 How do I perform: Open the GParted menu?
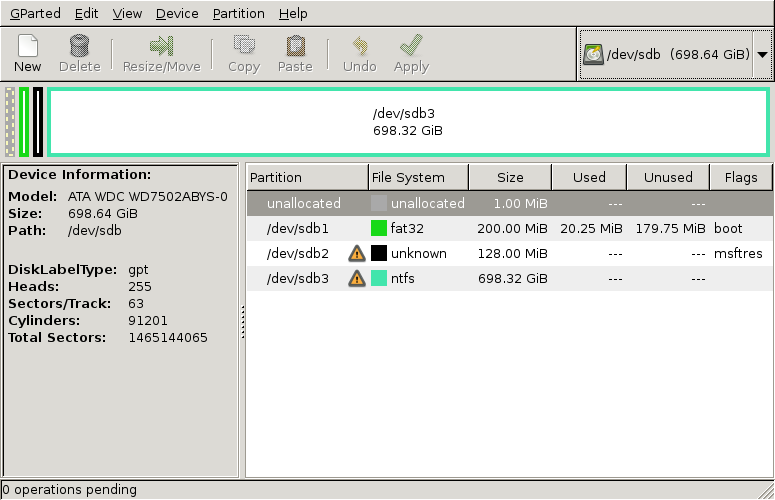tap(35, 13)
